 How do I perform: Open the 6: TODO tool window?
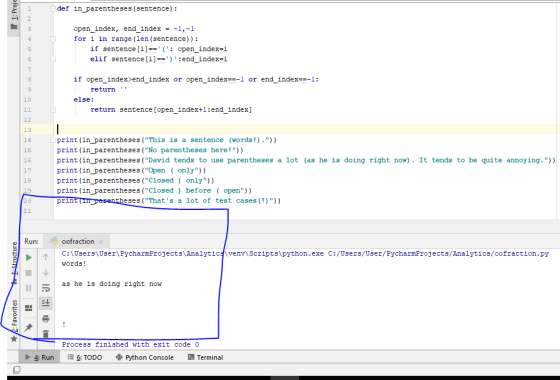(x=85, y=357)
